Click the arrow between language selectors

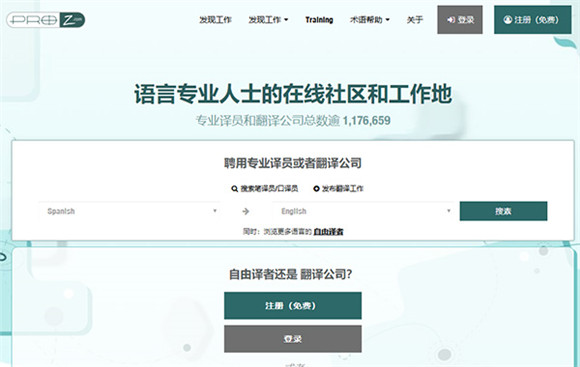coord(246,211)
